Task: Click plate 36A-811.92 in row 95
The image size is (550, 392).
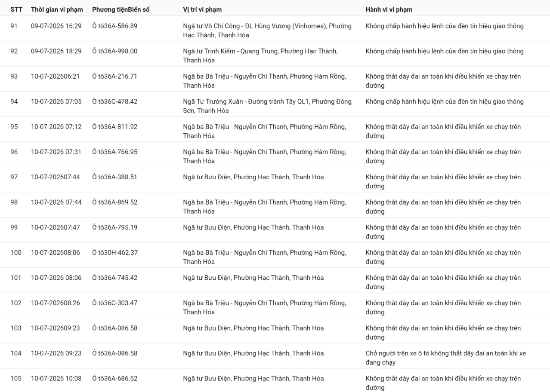Action: pos(118,127)
